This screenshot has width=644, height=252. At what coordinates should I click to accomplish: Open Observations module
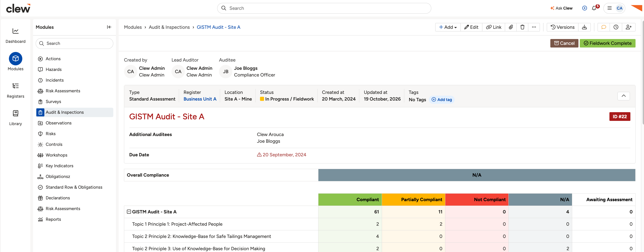click(74, 123)
